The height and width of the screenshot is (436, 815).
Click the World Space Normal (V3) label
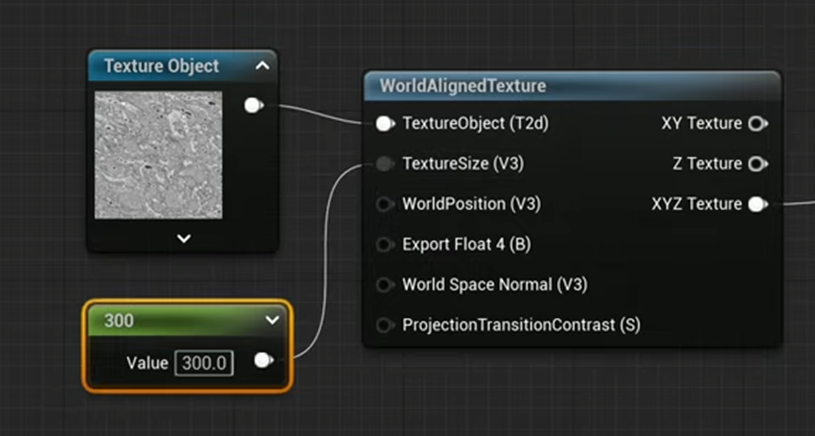click(x=495, y=285)
